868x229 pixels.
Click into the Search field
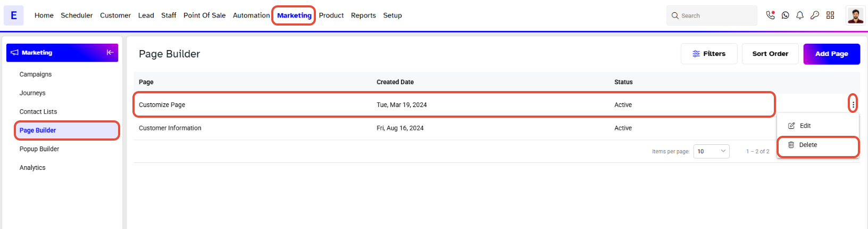coord(712,16)
